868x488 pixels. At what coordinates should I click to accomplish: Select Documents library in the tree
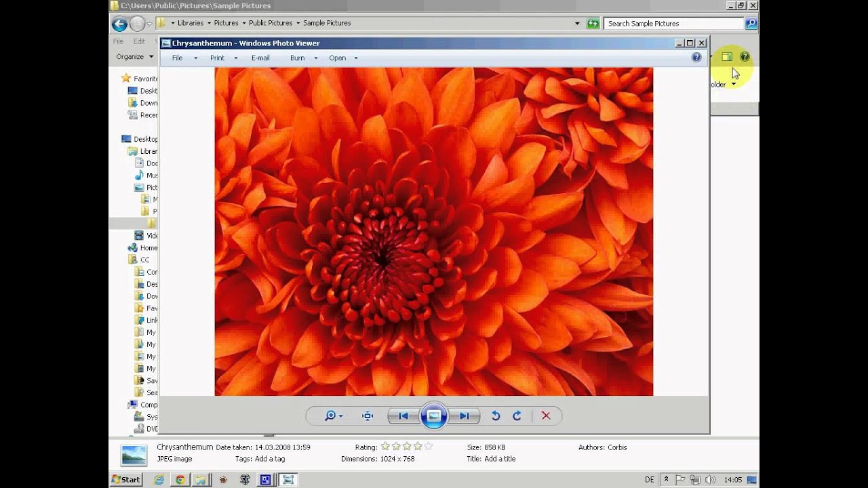click(x=146, y=163)
